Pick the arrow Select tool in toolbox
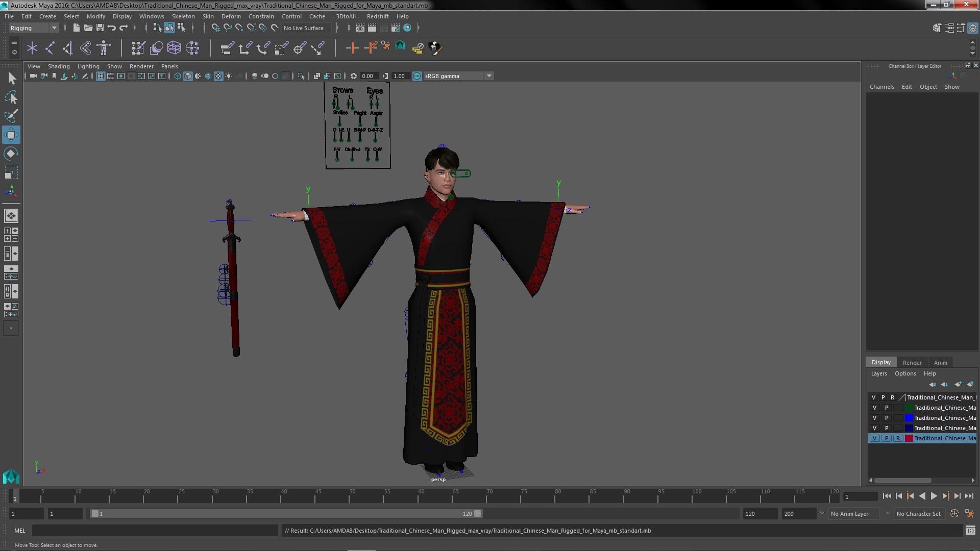This screenshot has width=980, height=551. [x=11, y=78]
